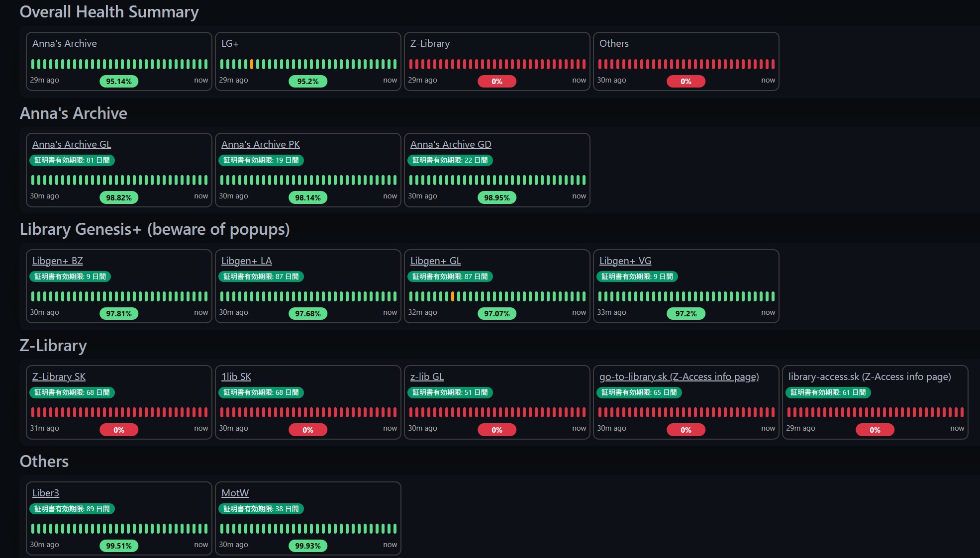Click the 51-day certificate badge on z-lib GL
This screenshot has width=980, height=558.
click(x=450, y=392)
